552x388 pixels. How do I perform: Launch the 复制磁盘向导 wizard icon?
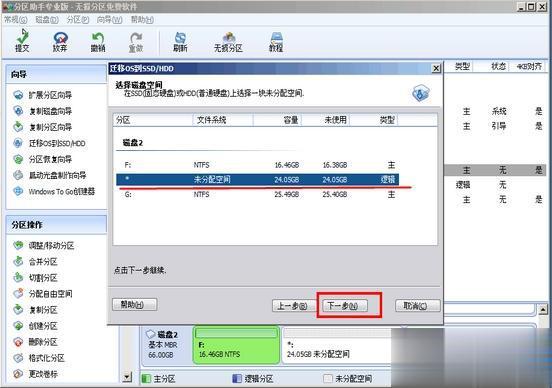click(18, 111)
